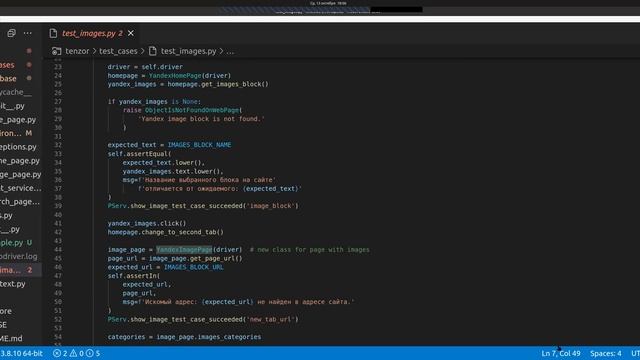This screenshot has height=360, width=640.
Task: Click ObjectIsNotFoundOnWebPage on line 28
Action: coord(192,110)
